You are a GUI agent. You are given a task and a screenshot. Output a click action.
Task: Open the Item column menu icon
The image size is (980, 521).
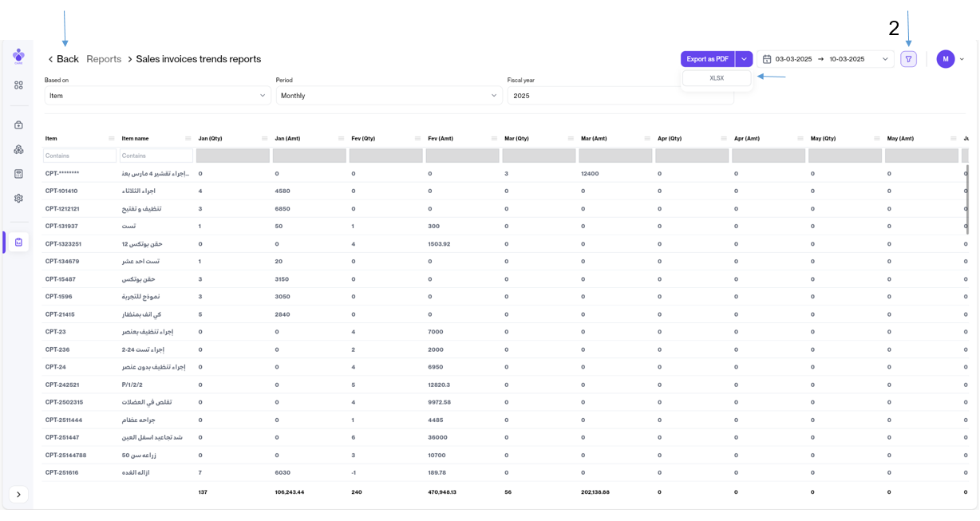111,139
